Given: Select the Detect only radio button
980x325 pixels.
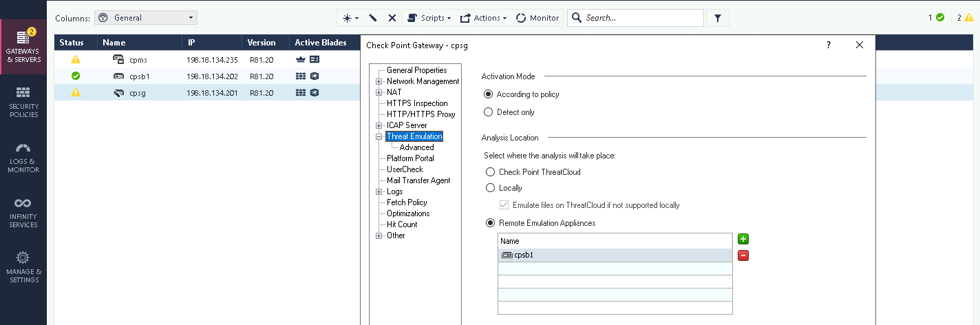Looking at the screenshot, I should (x=489, y=112).
